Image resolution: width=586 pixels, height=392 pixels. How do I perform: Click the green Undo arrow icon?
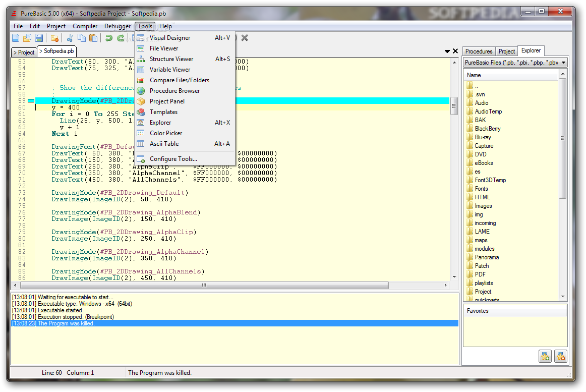pyautogui.click(x=109, y=38)
